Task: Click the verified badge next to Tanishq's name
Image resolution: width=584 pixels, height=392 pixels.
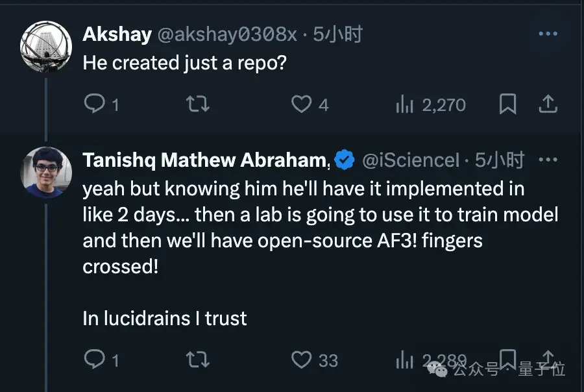Action: [344, 159]
